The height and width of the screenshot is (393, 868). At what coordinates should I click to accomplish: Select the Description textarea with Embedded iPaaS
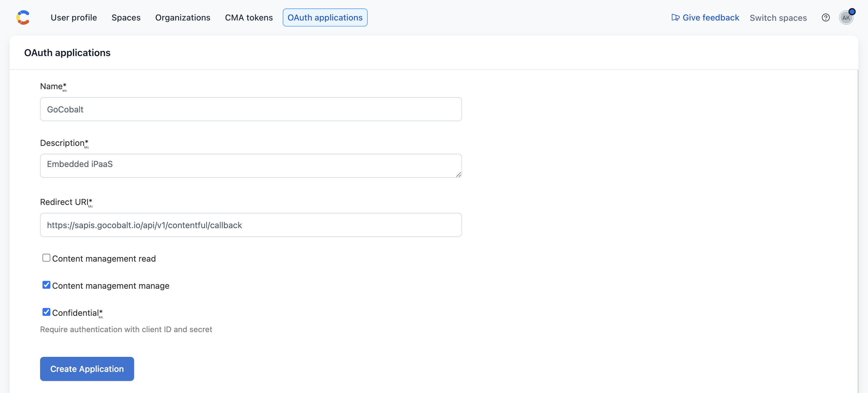(x=251, y=165)
